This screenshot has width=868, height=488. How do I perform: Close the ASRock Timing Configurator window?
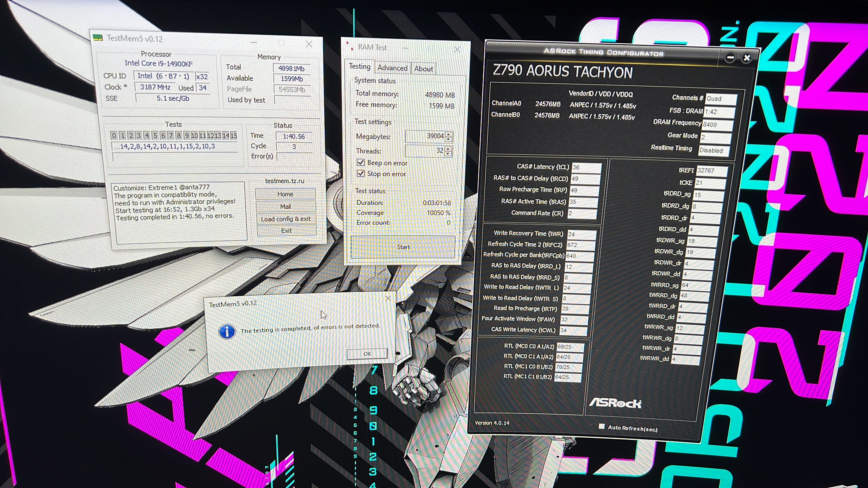746,58
